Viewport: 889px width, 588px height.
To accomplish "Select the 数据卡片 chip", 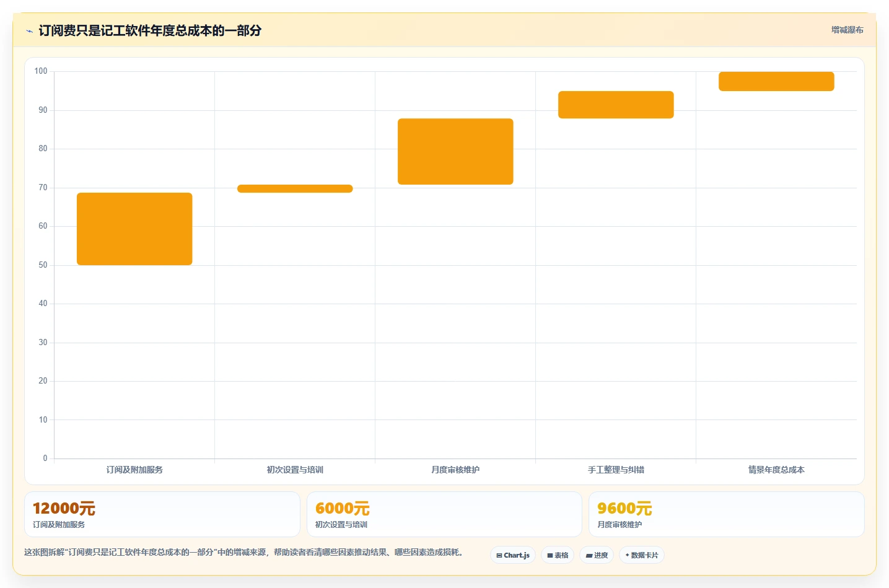I will [642, 555].
